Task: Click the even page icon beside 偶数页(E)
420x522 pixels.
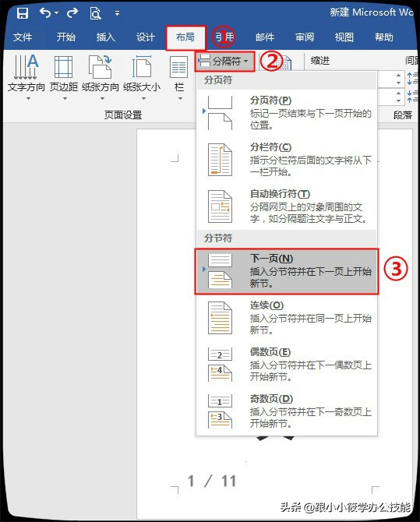Action: [220, 365]
